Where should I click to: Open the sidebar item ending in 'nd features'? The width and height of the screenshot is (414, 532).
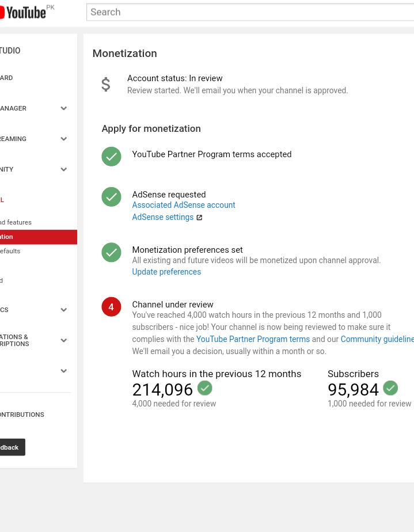(x=16, y=222)
